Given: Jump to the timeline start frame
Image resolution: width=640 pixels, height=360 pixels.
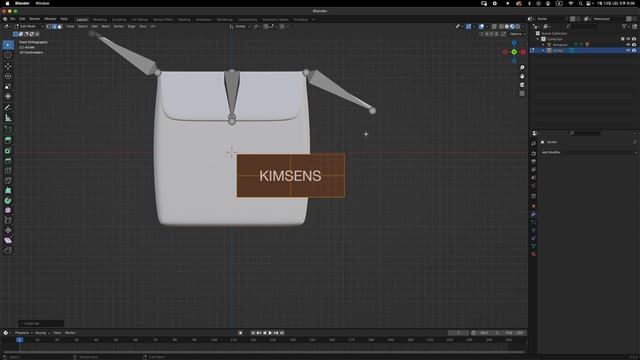Looking at the screenshot, I should [253, 333].
